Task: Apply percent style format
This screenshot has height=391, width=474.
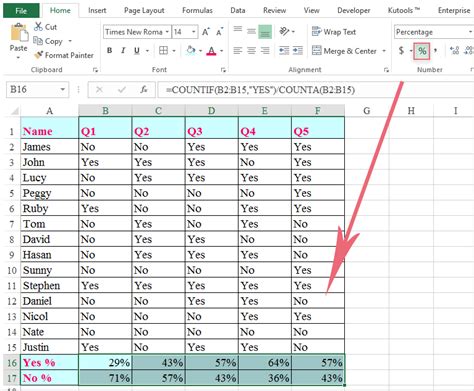Action: [422, 51]
